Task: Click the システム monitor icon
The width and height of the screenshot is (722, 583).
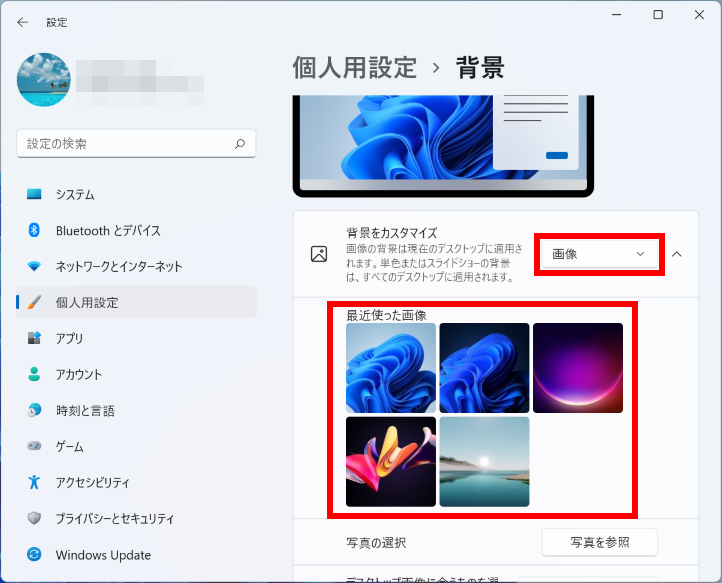Action: [x=34, y=194]
